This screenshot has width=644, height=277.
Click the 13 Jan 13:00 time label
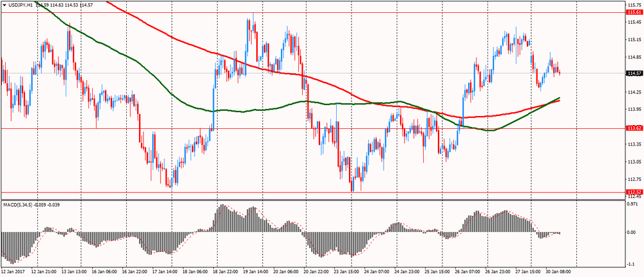click(x=75, y=272)
